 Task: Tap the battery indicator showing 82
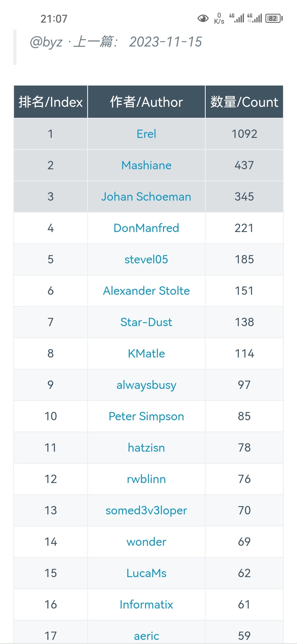tap(274, 18)
